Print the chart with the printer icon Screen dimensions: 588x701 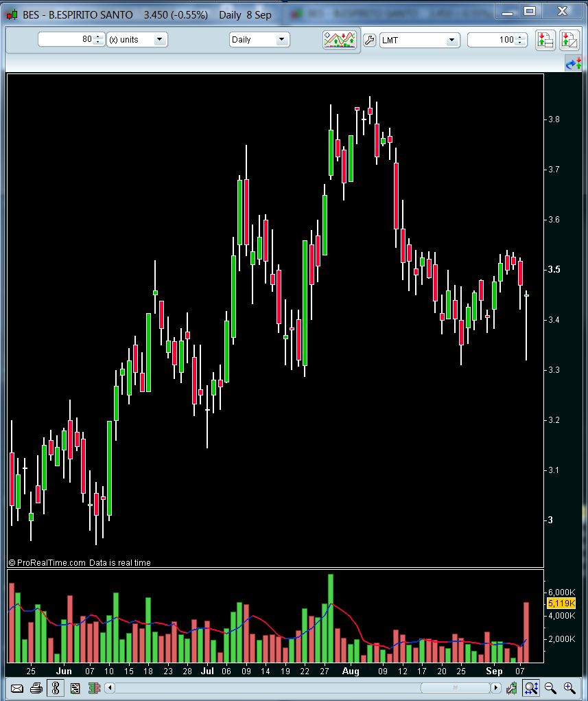point(36,688)
